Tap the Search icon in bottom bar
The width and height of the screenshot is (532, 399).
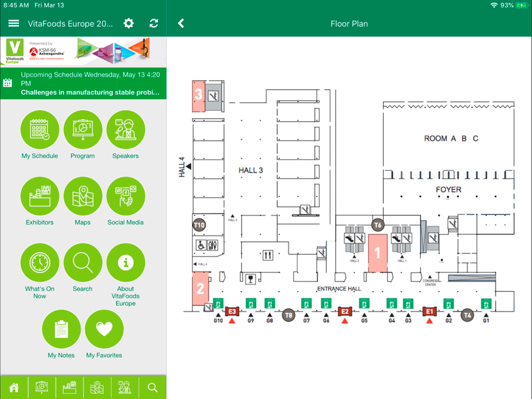pyautogui.click(x=153, y=387)
